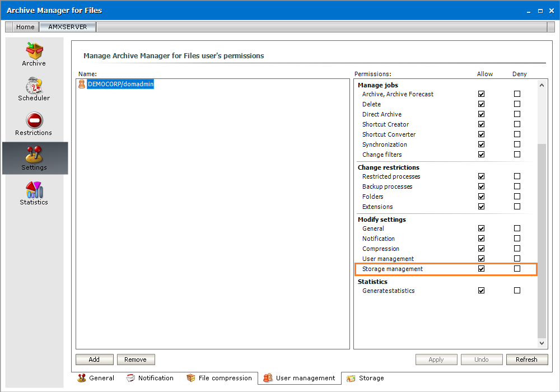This screenshot has width=560, height=392.
Task: Select the User management tab
Action: pyautogui.click(x=299, y=378)
